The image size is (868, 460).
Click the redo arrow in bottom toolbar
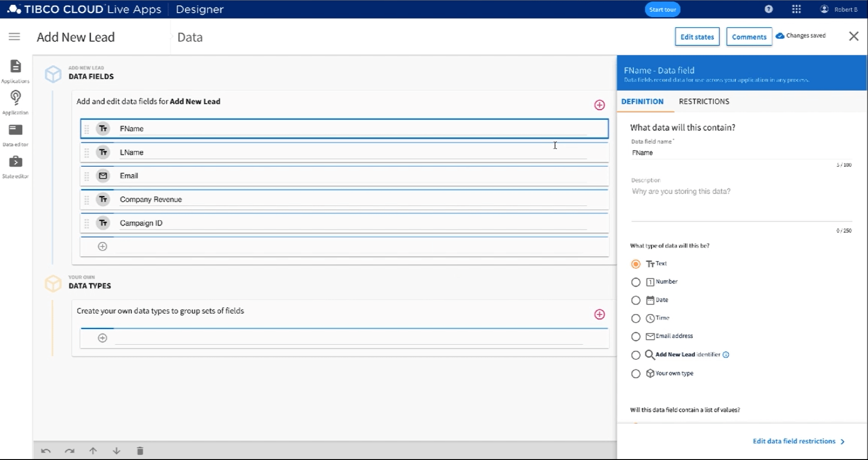(x=69, y=451)
